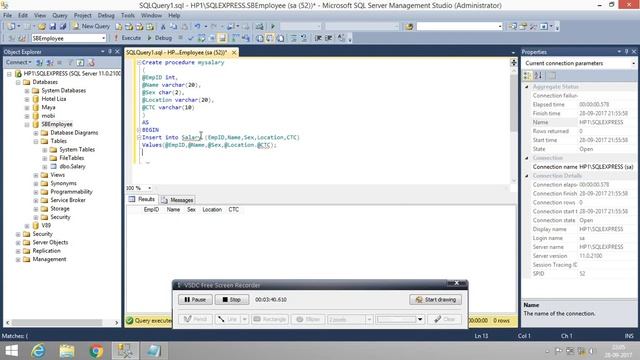The height and width of the screenshot is (360, 640).
Task: Click the Parse checkmark icon
Action: tap(191, 38)
